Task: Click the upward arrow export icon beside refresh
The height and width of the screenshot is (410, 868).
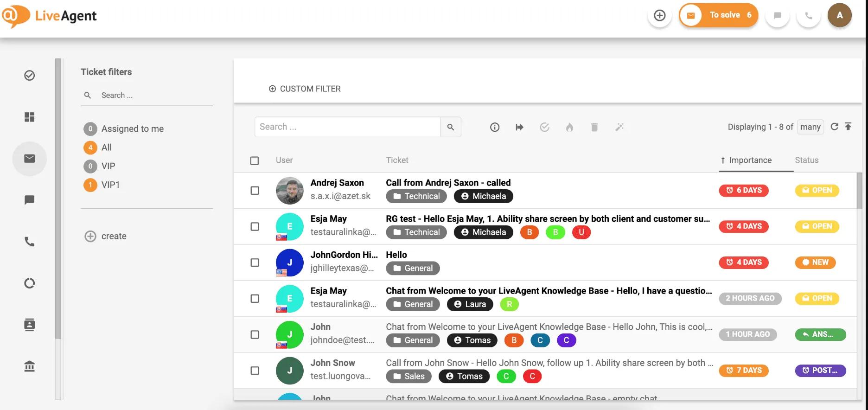Action: [x=848, y=127]
